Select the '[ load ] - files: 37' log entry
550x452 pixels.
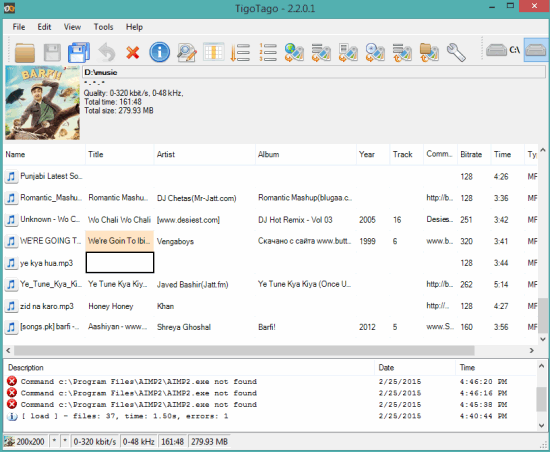pos(270,416)
